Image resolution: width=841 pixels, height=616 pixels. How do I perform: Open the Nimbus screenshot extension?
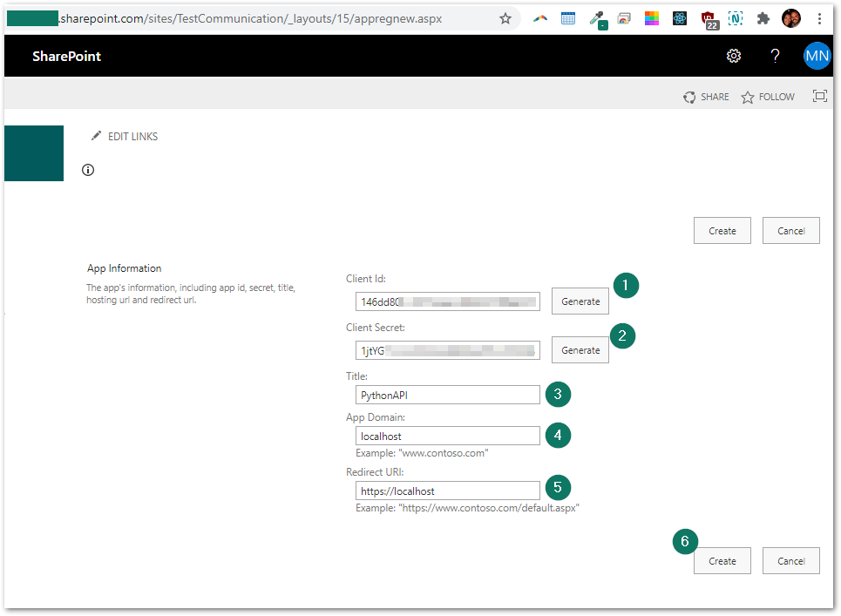click(736, 17)
